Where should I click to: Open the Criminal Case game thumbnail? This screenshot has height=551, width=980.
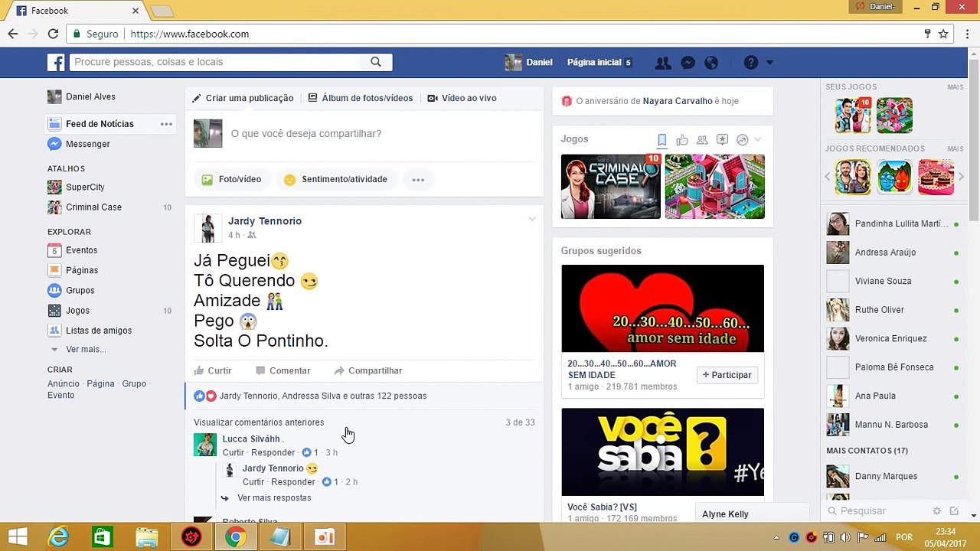pos(611,187)
